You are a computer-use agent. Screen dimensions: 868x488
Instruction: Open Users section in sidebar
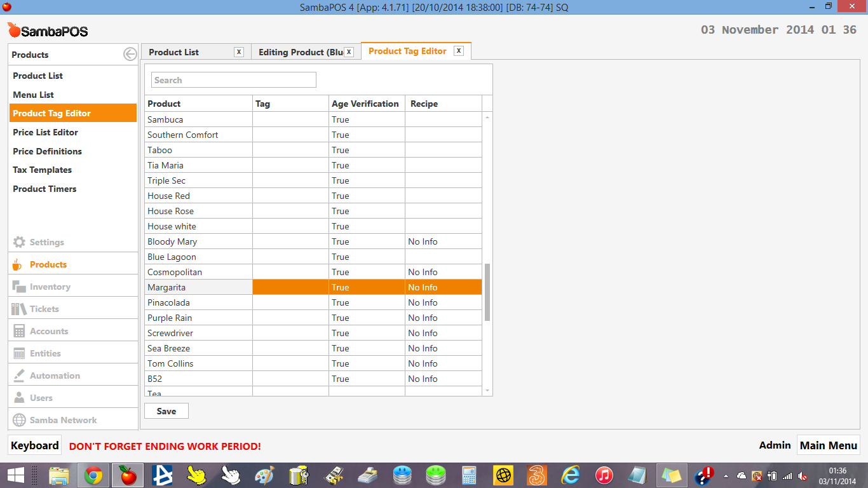[x=41, y=398]
